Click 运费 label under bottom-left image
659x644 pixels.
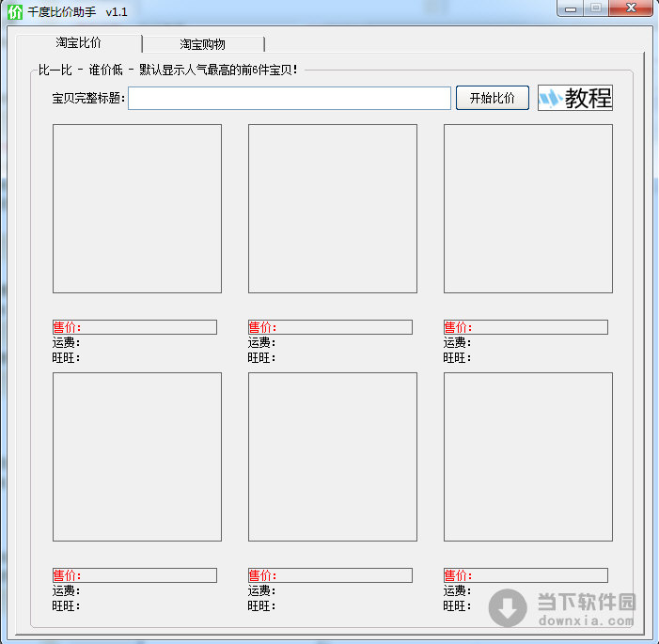[66, 590]
